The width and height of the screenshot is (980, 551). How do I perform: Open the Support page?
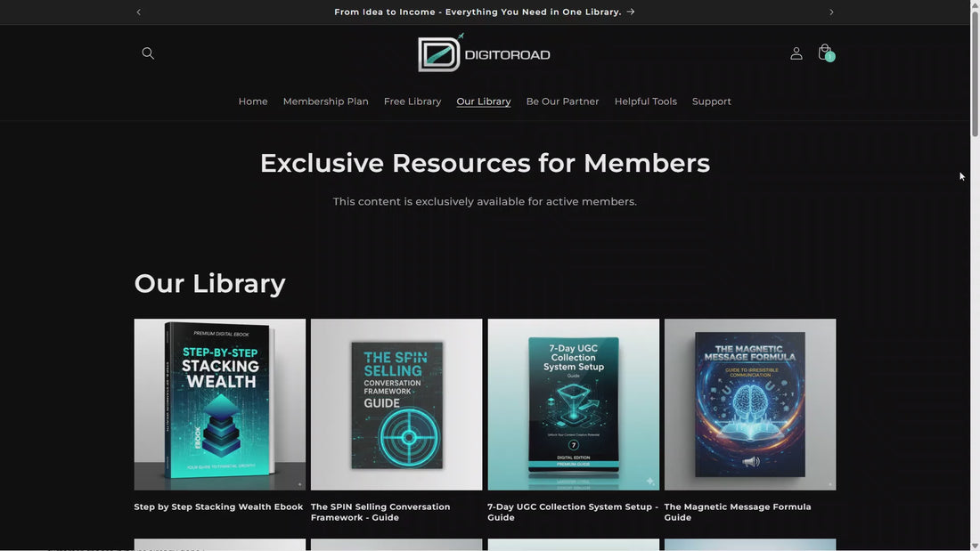pyautogui.click(x=711, y=101)
